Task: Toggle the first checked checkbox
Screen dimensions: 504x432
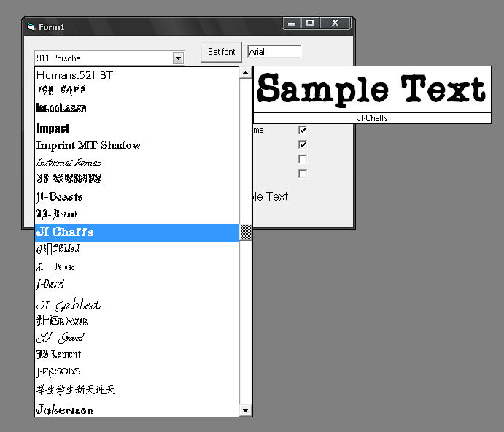Action: tap(303, 130)
